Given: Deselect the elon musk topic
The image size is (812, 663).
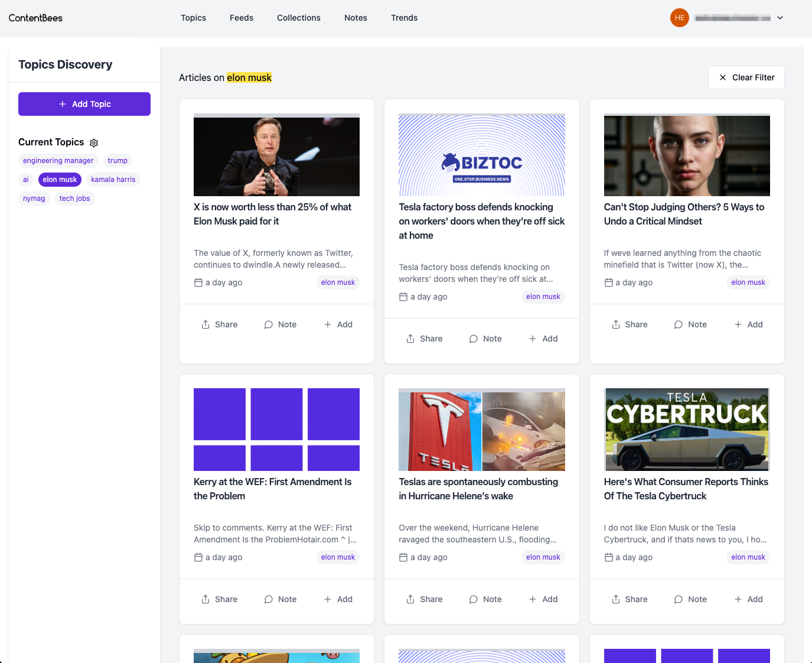Looking at the screenshot, I should tap(59, 180).
